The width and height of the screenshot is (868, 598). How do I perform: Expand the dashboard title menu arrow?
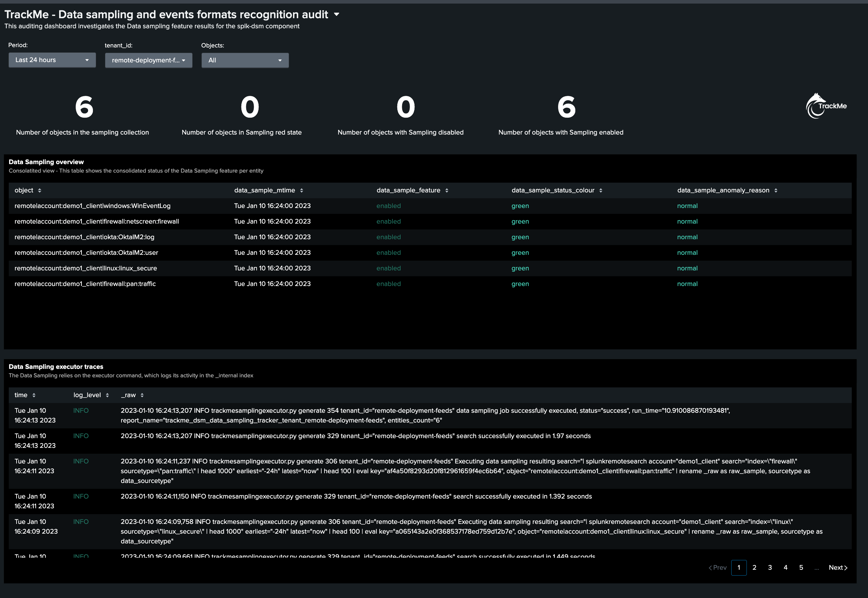click(337, 15)
